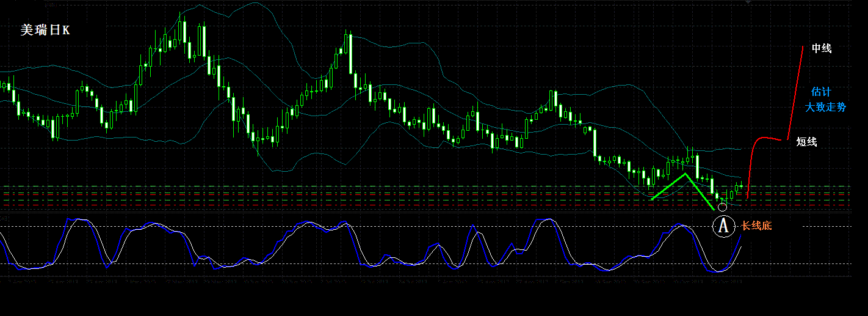Select the orange 长线底 annotation
Image resolution: width=868 pixels, height=316 pixels.
pyautogui.click(x=756, y=226)
